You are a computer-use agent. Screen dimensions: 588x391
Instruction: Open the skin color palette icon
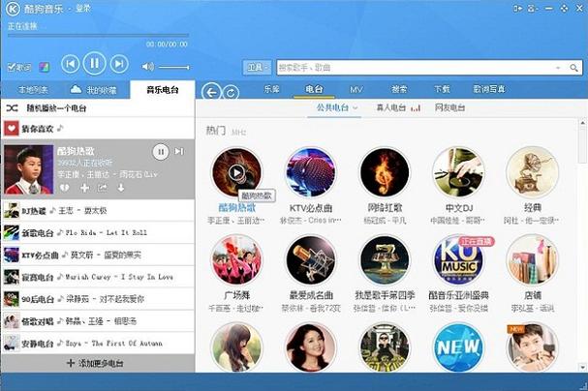45,68
